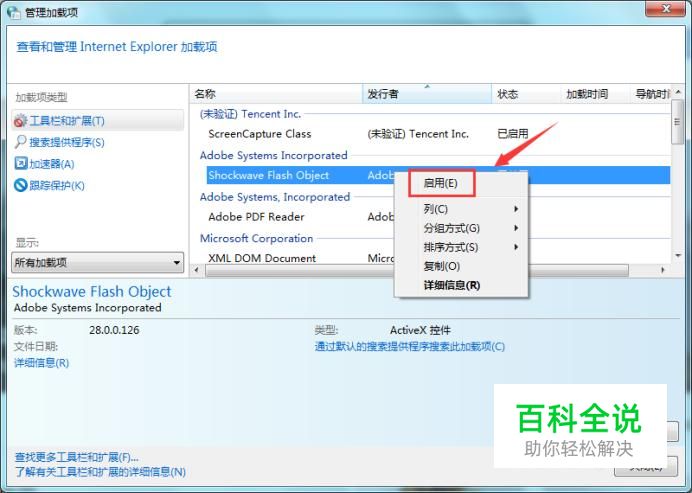The height and width of the screenshot is (493, 692).
Task: Click the Accelerators icon
Action: pos(21,163)
